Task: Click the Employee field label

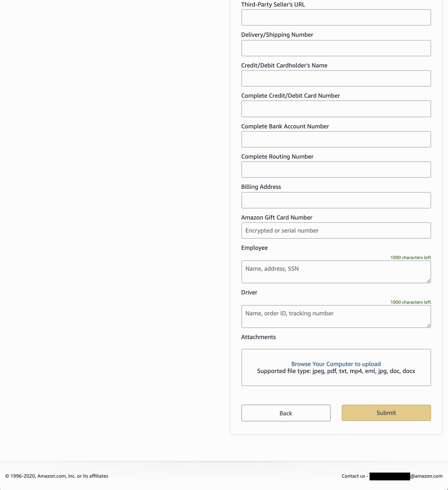Action: tap(254, 248)
